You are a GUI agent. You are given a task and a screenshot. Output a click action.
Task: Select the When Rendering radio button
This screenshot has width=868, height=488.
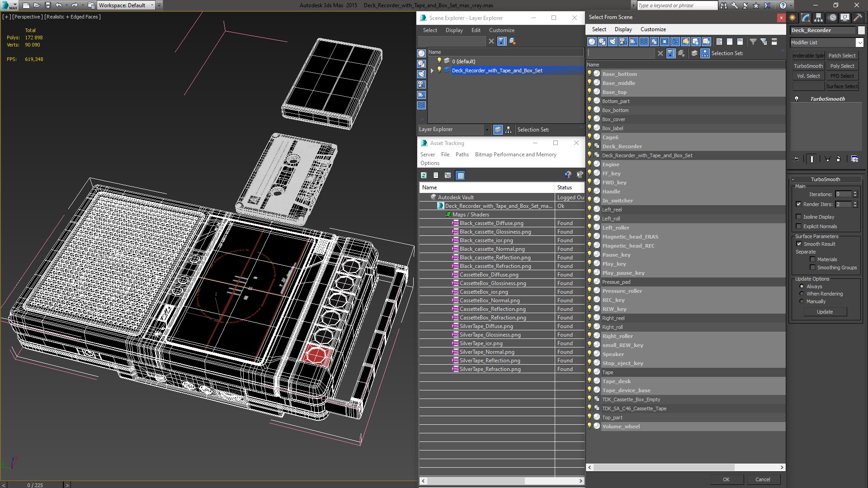tap(802, 294)
